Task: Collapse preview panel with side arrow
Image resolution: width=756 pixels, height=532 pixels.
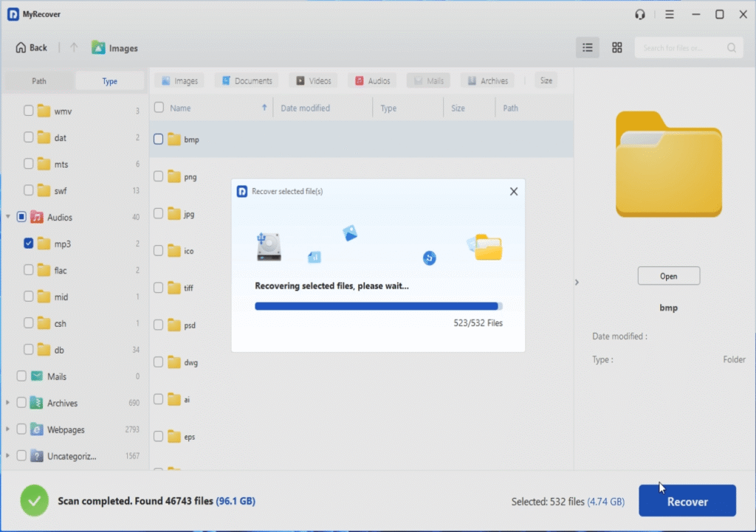Action: click(x=577, y=282)
